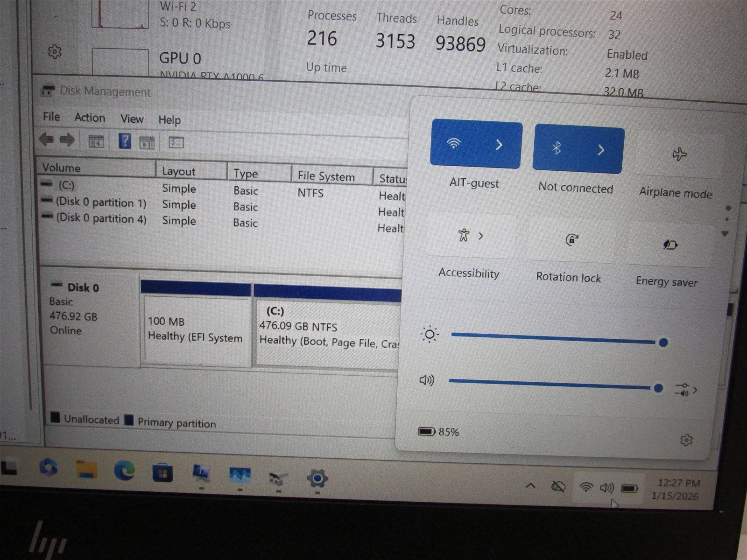The image size is (747, 560).
Task: Click the Wi-Fi icon in system tray
Action: 586,488
